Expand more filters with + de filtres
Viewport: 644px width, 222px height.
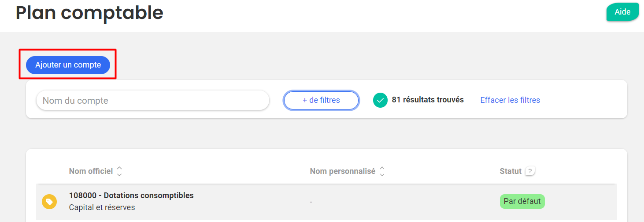(x=321, y=100)
